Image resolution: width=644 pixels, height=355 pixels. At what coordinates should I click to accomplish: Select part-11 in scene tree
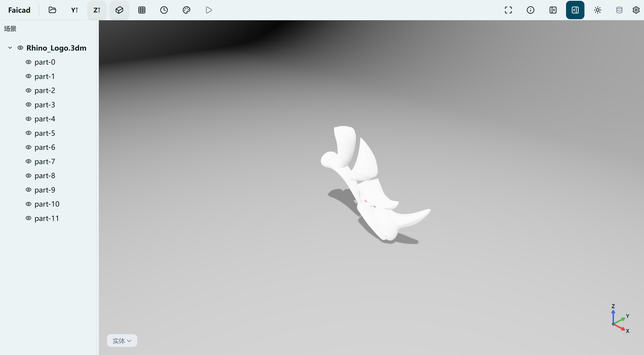coord(47,218)
